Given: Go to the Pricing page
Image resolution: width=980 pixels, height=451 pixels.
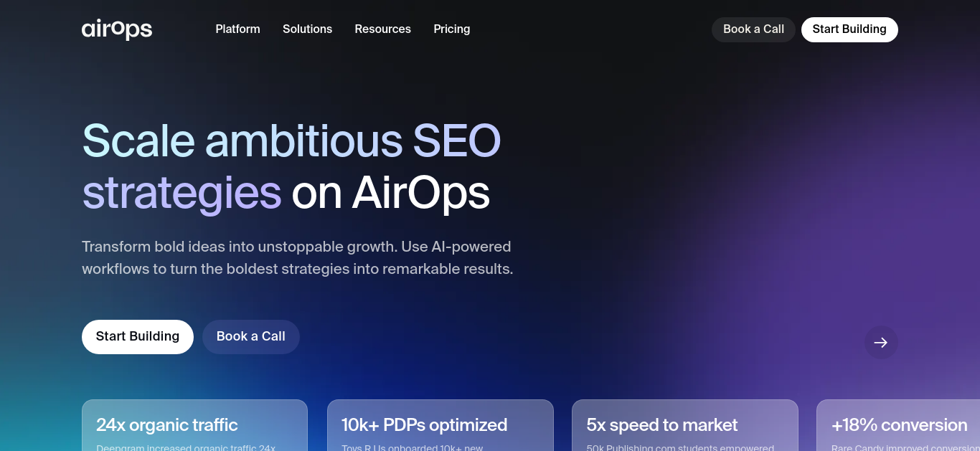Looking at the screenshot, I should click(452, 29).
